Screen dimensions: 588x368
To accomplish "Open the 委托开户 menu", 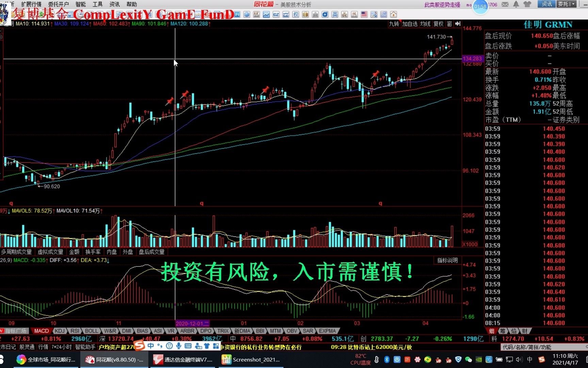I will pos(59,4).
